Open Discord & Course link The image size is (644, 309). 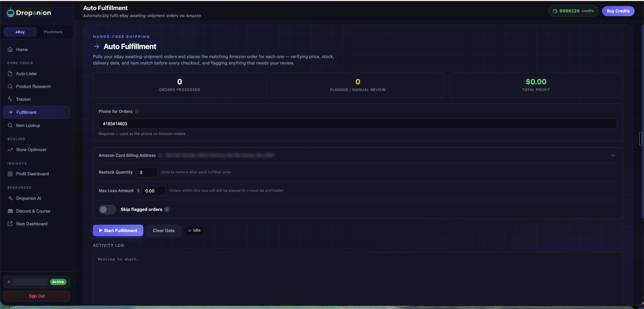tap(37, 211)
